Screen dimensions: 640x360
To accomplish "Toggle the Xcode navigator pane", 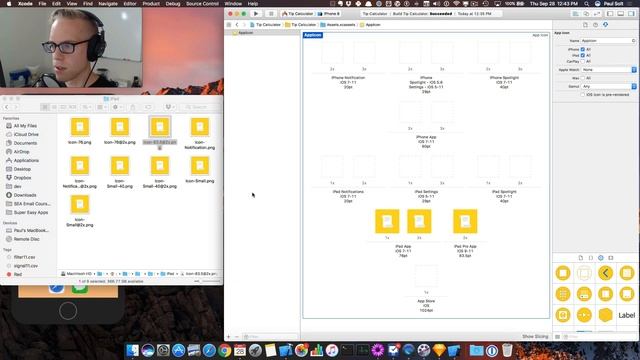I will (610, 13).
